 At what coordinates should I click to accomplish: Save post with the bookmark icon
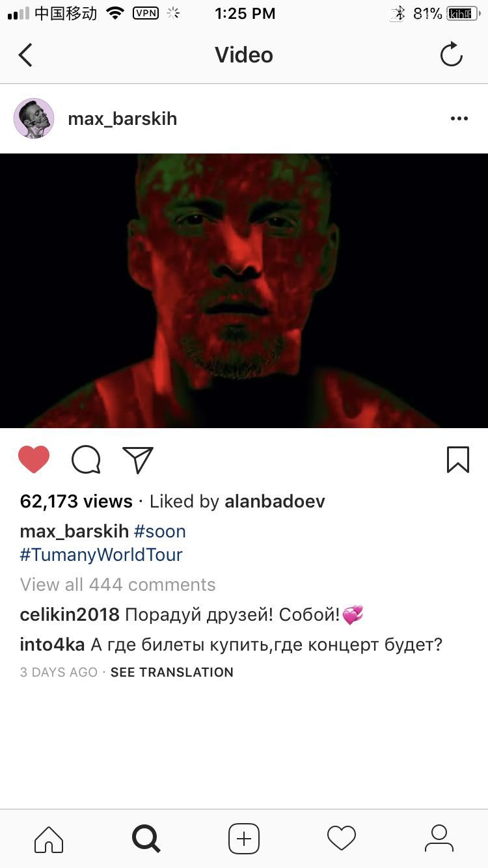(x=458, y=459)
